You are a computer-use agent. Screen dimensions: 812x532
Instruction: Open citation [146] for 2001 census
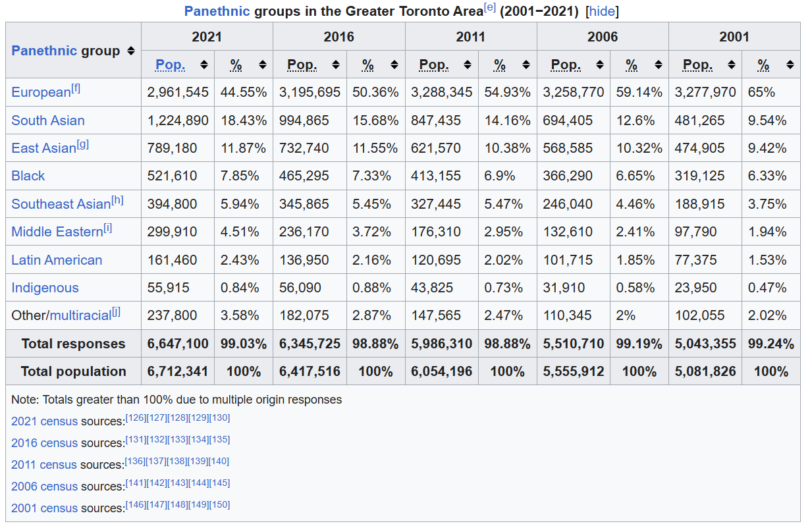click(x=135, y=505)
